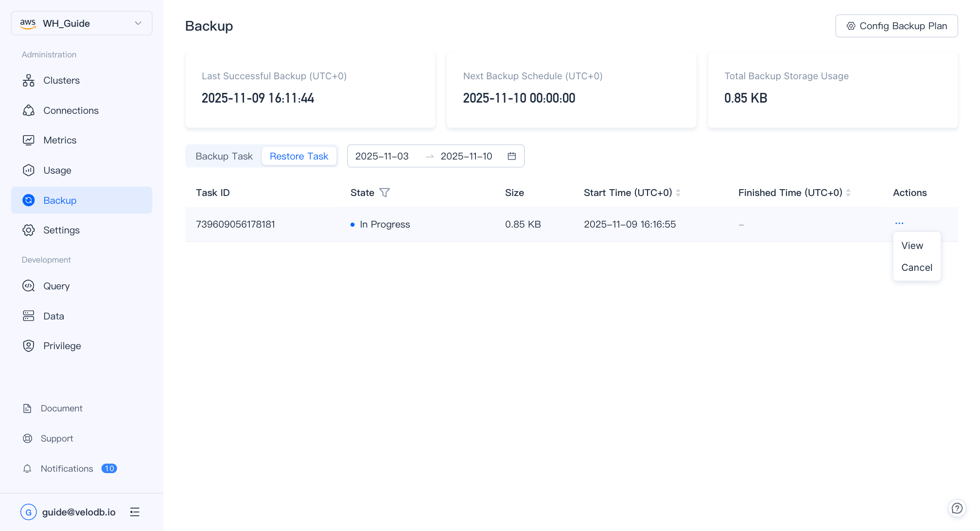The image size is (980, 531).
Task: Open actions menu for task 739609056178181
Action: (899, 223)
